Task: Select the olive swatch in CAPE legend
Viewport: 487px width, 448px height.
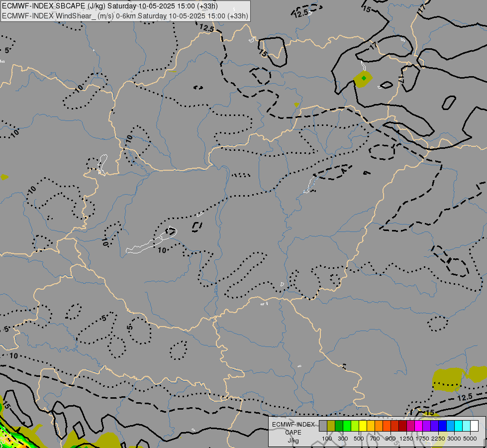Action: click(x=331, y=426)
